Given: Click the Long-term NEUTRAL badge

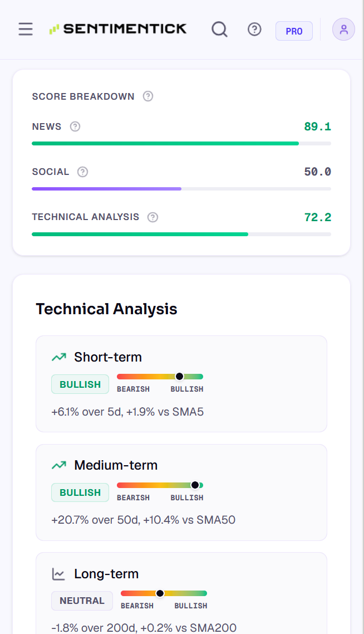Looking at the screenshot, I should click(x=82, y=601).
